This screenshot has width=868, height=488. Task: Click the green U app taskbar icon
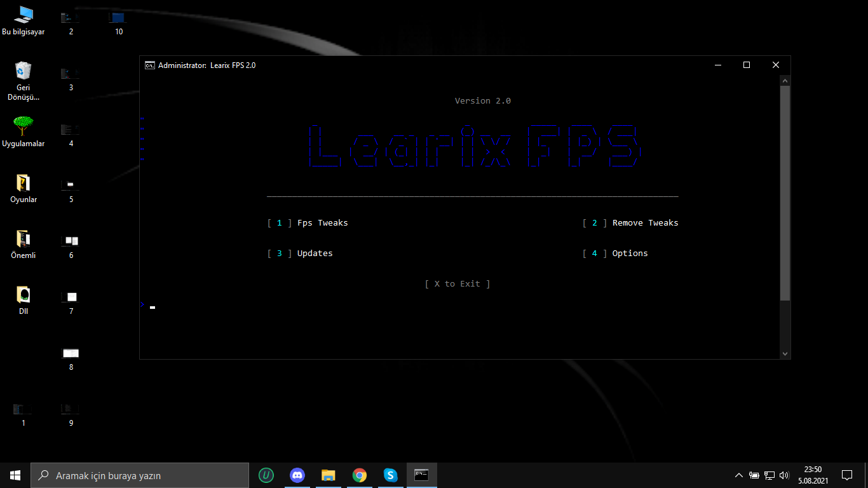point(266,475)
